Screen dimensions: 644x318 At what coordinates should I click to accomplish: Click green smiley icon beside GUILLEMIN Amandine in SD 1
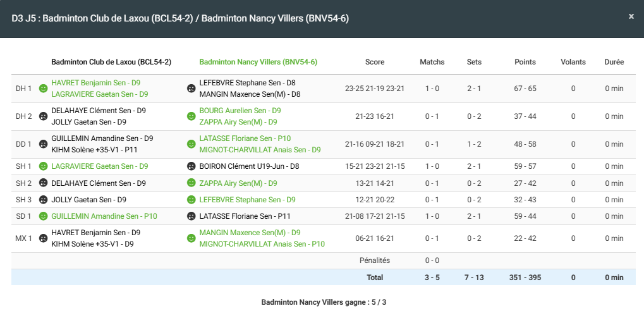(x=44, y=216)
